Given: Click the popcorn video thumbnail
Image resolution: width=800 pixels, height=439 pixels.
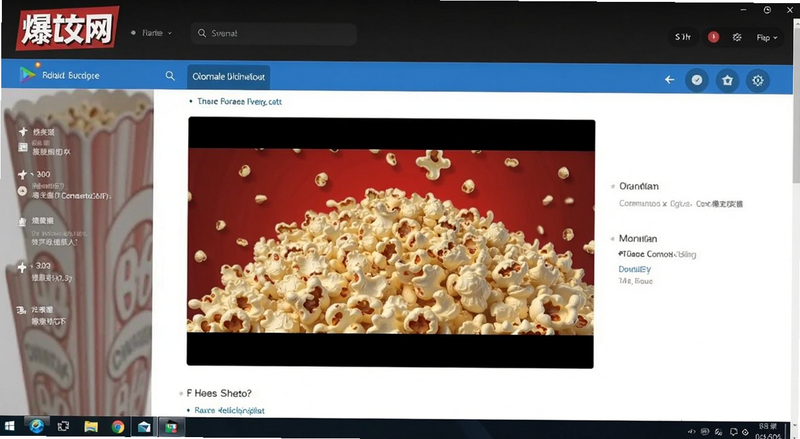Looking at the screenshot, I should point(390,241).
